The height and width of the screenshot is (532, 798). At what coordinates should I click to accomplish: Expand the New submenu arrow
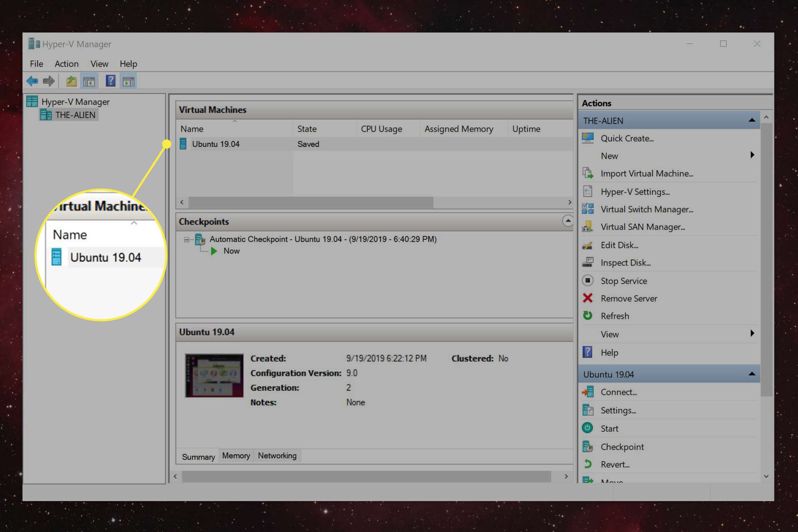tap(752, 155)
